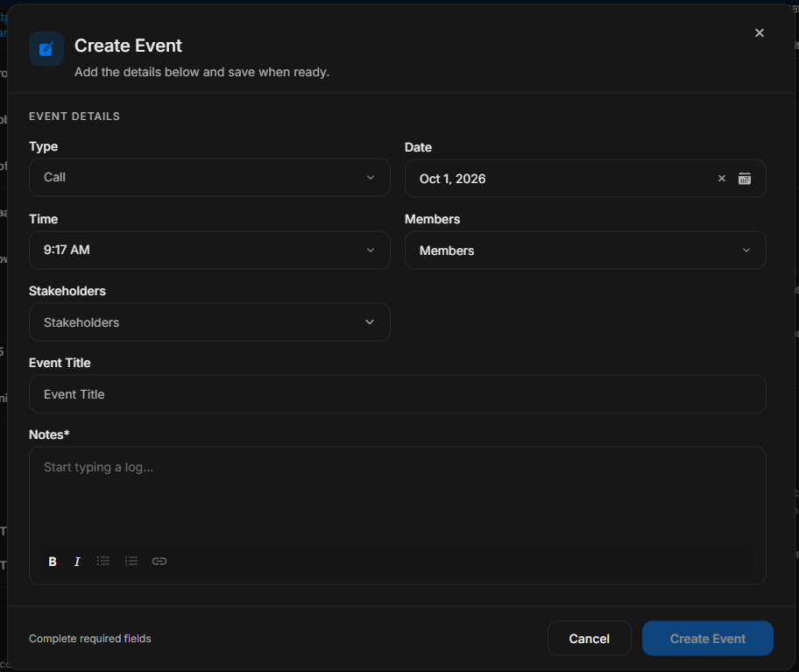Open the calendar date picker icon
This screenshot has height=672, width=799.
(x=745, y=179)
